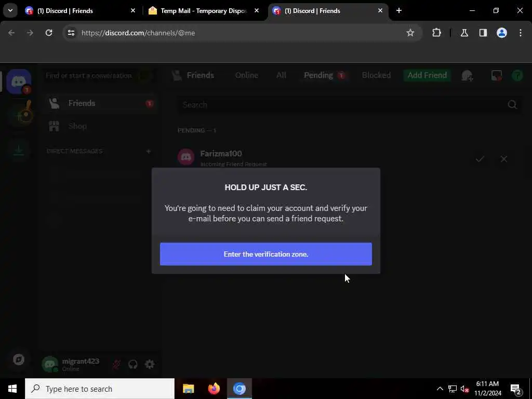Click Chrome icon in taskbar
Viewport: 532px width, 399px height.
[x=240, y=389]
